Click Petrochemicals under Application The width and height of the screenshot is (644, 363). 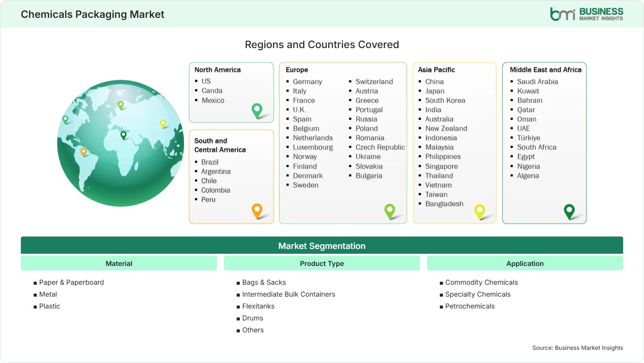[x=470, y=306]
